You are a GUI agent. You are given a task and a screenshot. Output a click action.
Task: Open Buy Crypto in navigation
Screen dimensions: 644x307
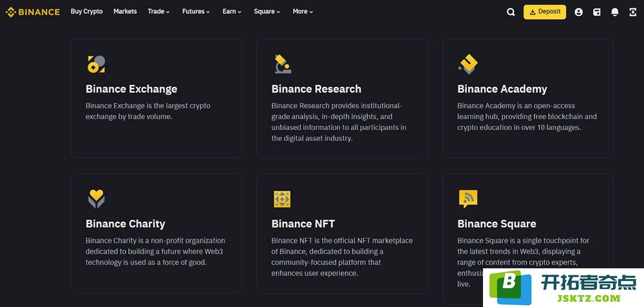tap(87, 12)
